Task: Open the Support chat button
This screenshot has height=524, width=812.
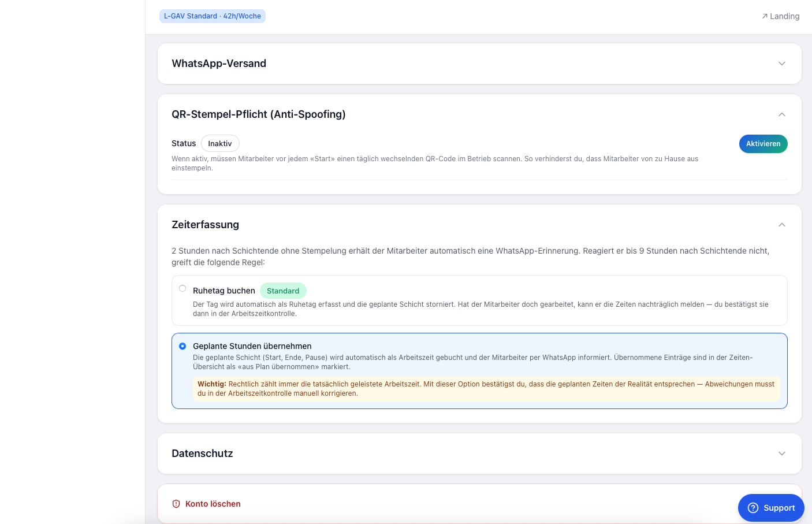Action: 771,508
